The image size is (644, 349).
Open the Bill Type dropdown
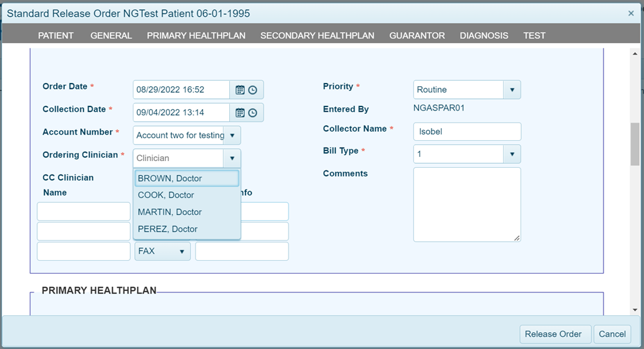tap(511, 154)
